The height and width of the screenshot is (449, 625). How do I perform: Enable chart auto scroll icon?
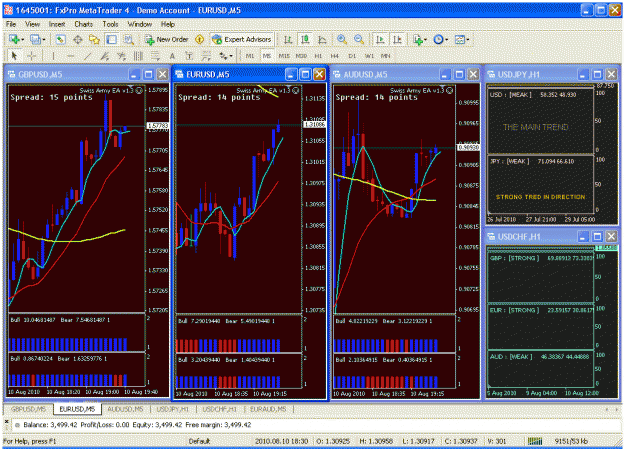[x=380, y=39]
